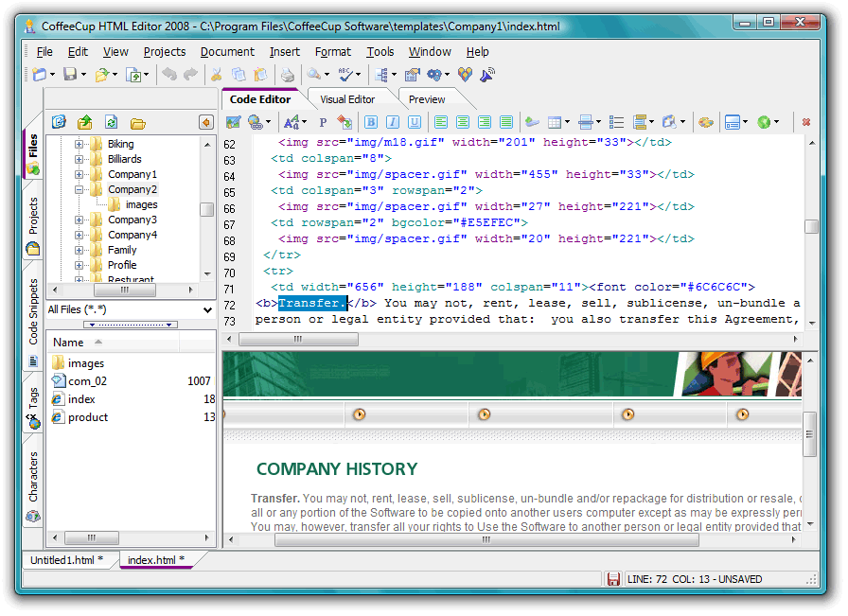Click the first blue document icon in Files panel
The height and width of the screenshot is (616, 848).
[59, 122]
